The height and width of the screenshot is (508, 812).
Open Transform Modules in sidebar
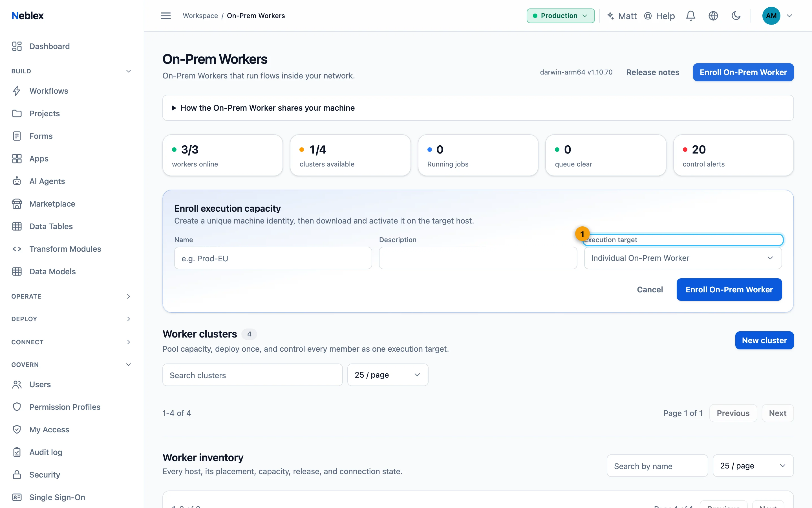[x=72, y=249]
